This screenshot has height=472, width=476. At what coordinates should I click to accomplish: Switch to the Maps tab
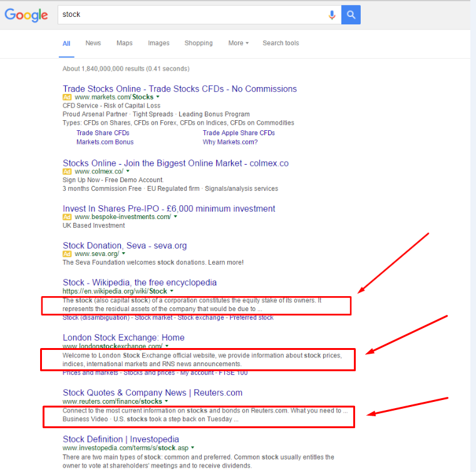coord(125,43)
